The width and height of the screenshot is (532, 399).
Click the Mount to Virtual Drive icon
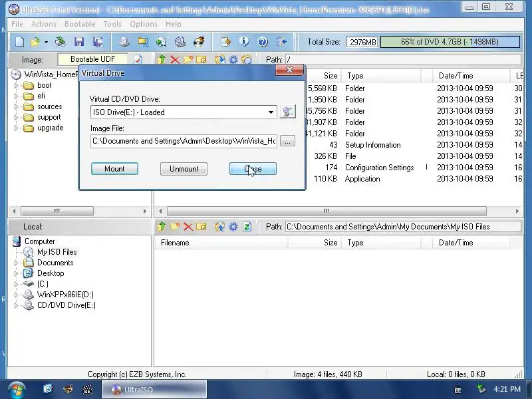180,42
